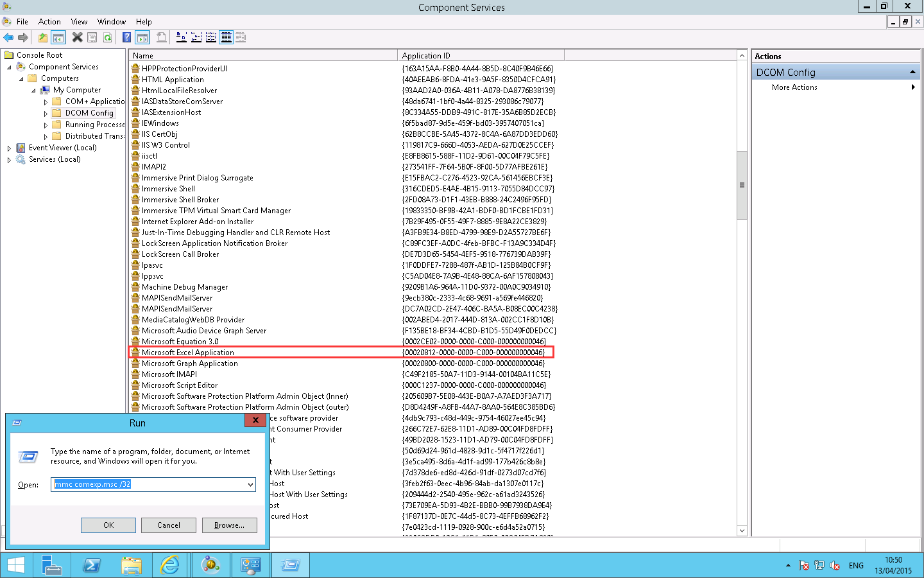Expand the Running Processes node arrow
Viewport: 924px width, 578px height.
pos(46,125)
